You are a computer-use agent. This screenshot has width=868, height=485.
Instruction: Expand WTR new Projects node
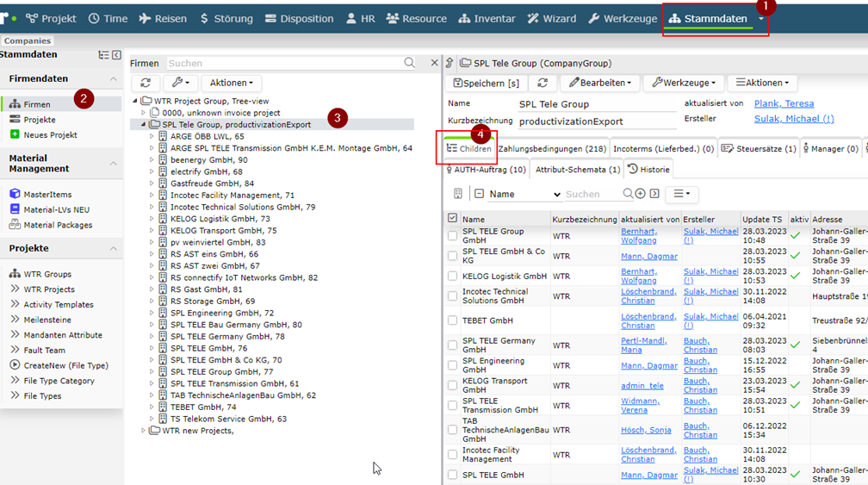(x=143, y=430)
